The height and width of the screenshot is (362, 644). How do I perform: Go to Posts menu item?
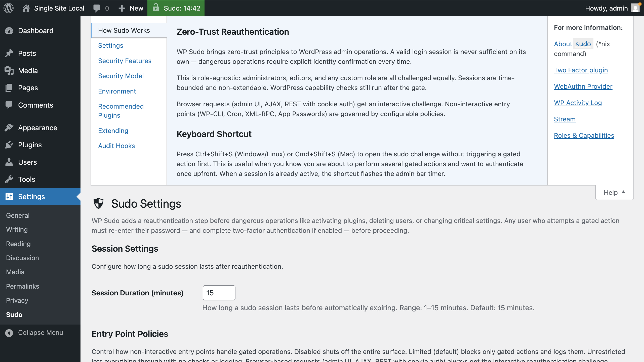click(x=27, y=53)
